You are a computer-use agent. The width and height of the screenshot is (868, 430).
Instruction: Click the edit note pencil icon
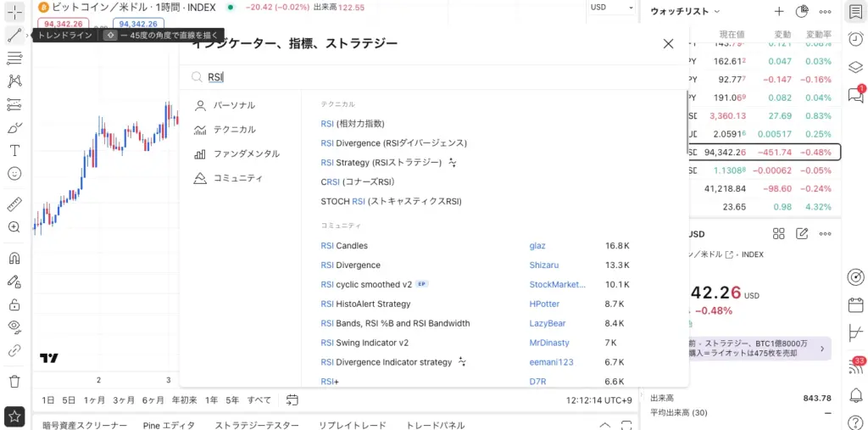pyautogui.click(x=802, y=233)
